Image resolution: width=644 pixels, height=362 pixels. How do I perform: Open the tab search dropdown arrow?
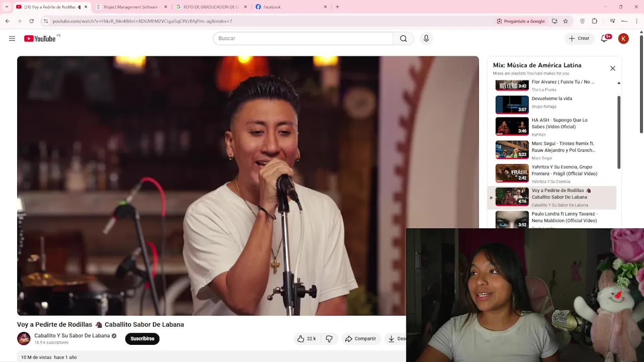[7, 7]
